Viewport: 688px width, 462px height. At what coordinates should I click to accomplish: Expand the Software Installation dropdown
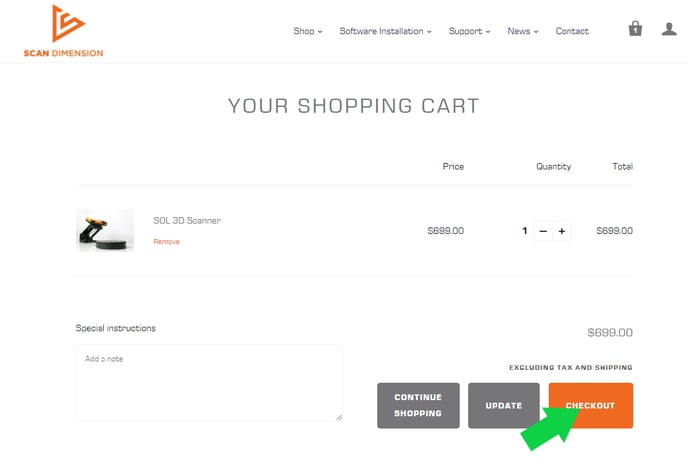tap(385, 31)
